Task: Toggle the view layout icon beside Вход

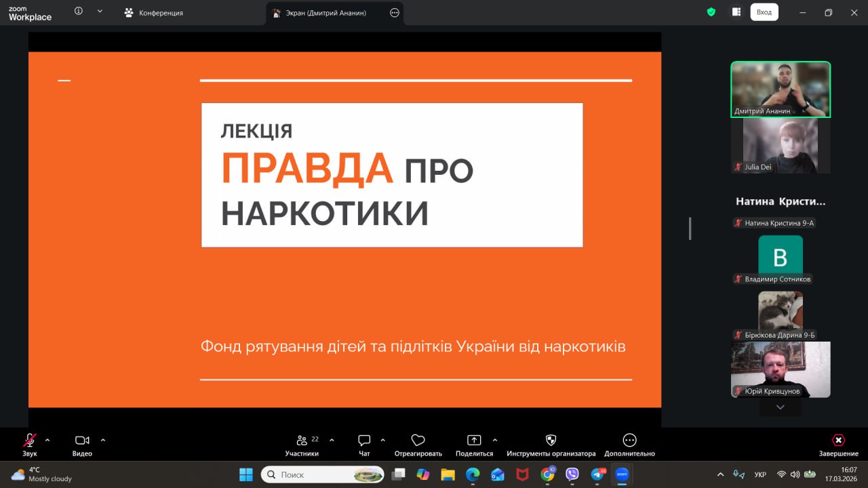Action: pyautogui.click(x=736, y=12)
